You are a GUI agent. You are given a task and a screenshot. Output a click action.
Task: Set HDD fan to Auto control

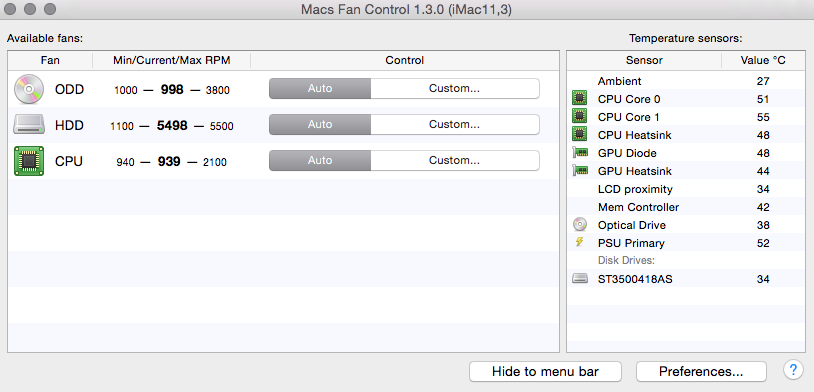[320, 125]
